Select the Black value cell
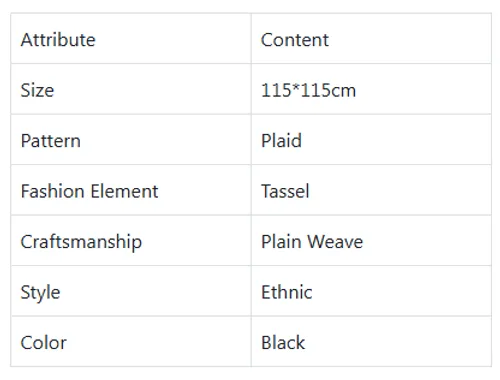Screen dimensions: 500x380 point(371,342)
